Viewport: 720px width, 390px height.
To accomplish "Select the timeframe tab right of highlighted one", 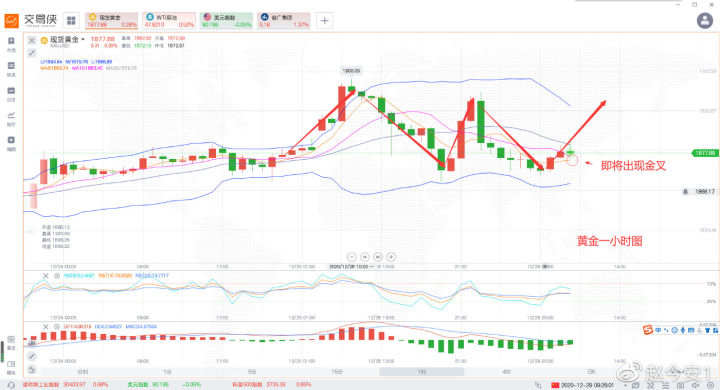I will pyautogui.click(x=506, y=371).
